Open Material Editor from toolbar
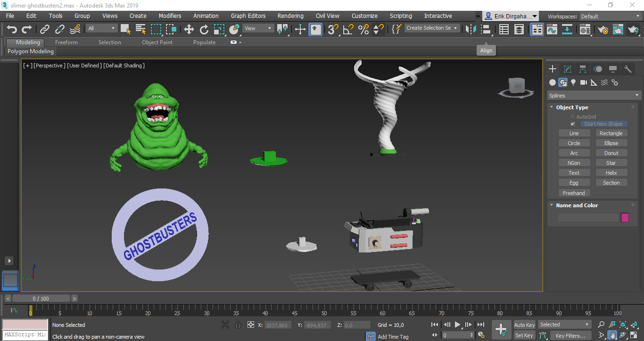This screenshot has width=644, height=341. pyautogui.click(x=585, y=29)
